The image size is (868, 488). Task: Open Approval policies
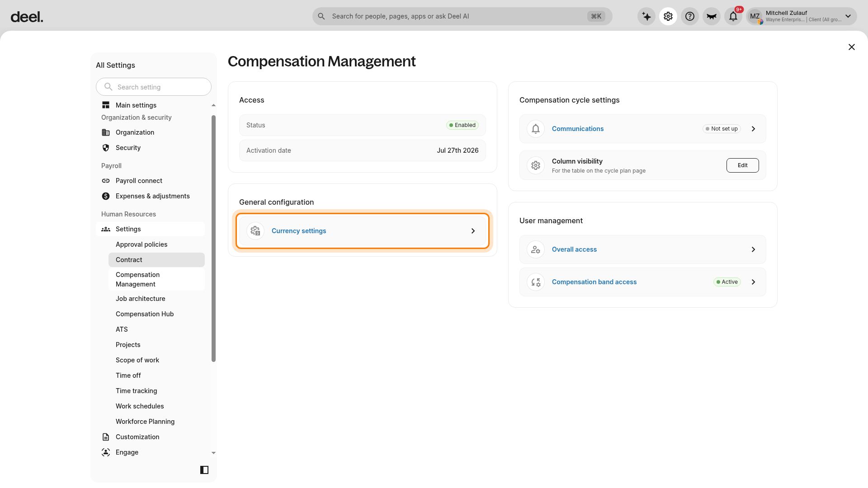[x=156, y=244]
